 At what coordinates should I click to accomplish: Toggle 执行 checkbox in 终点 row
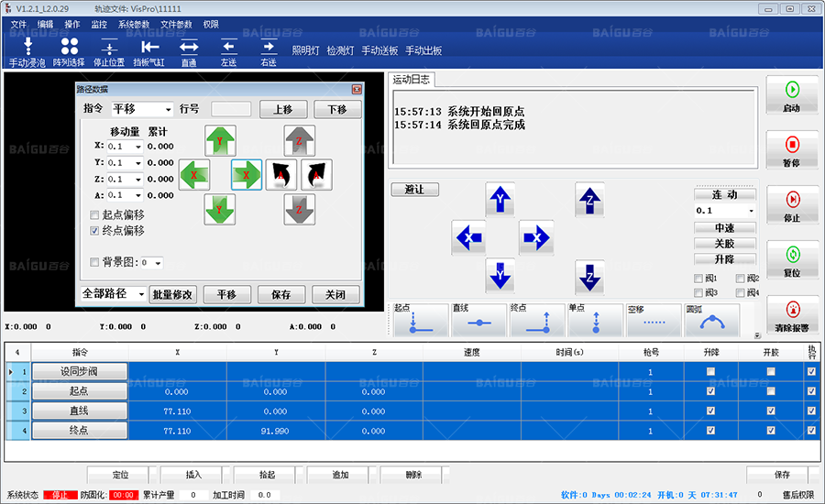[811, 431]
